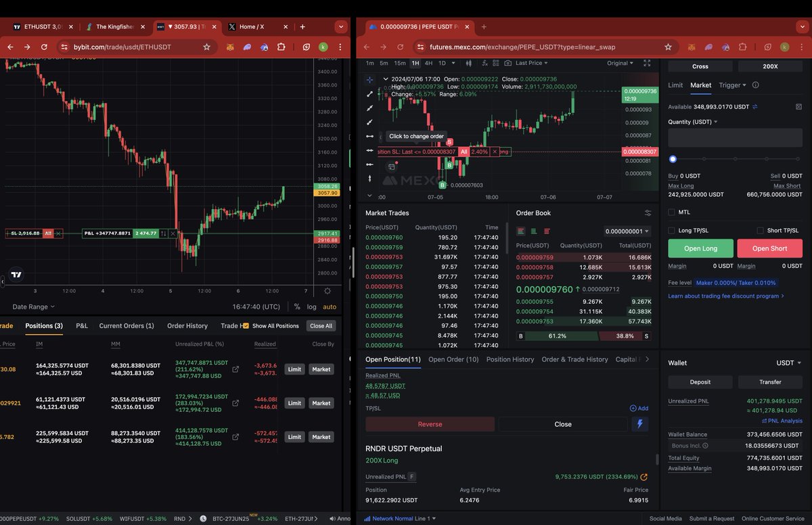Open the order book settings sliders icon
The width and height of the screenshot is (812, 525).
[648, 212]
